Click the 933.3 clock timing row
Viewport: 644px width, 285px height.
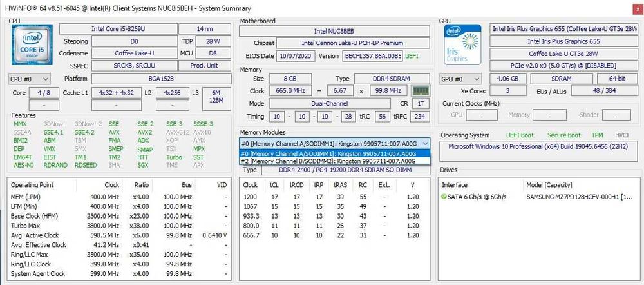[335, 216]
